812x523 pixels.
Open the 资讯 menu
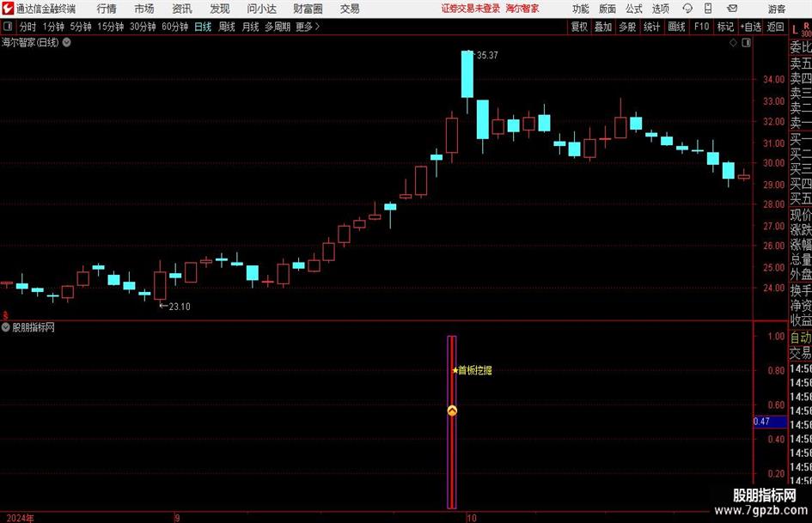[182, 9]
